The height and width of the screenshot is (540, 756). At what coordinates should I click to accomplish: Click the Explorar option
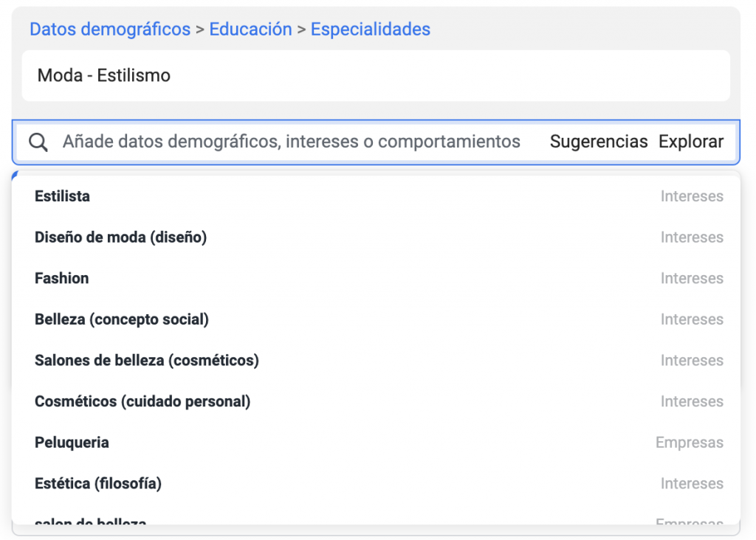691,142
